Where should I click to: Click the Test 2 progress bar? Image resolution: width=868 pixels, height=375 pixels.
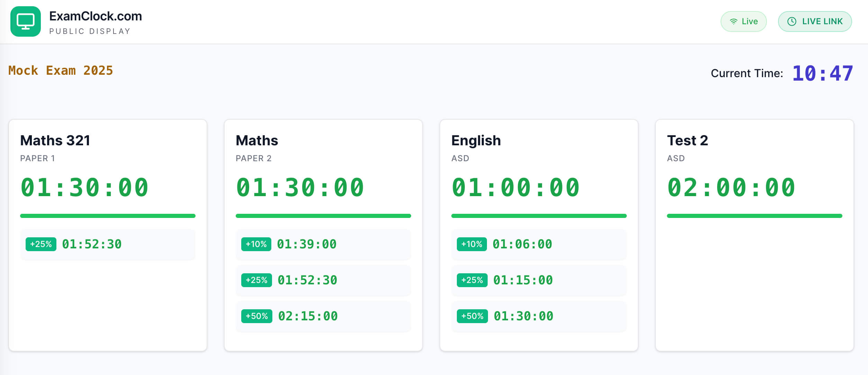[754, 216]
